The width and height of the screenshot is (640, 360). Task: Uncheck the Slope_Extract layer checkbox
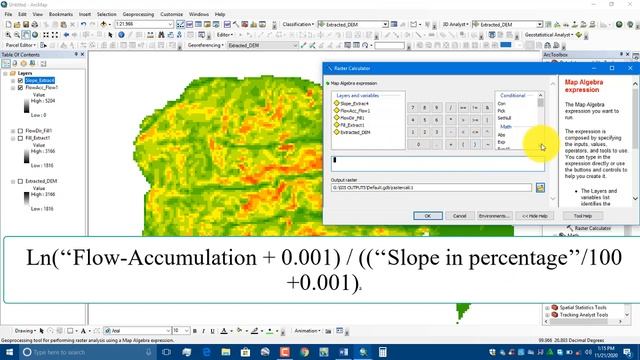(20, 80)
